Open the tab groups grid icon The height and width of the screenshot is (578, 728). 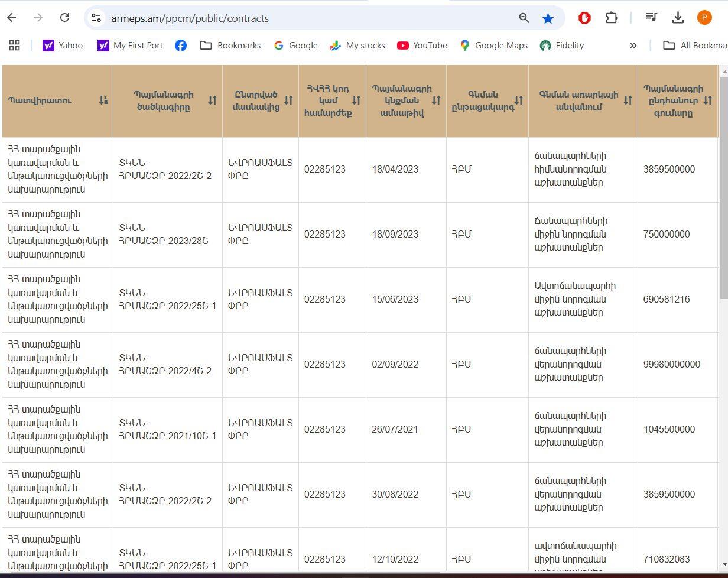(15, 46)
